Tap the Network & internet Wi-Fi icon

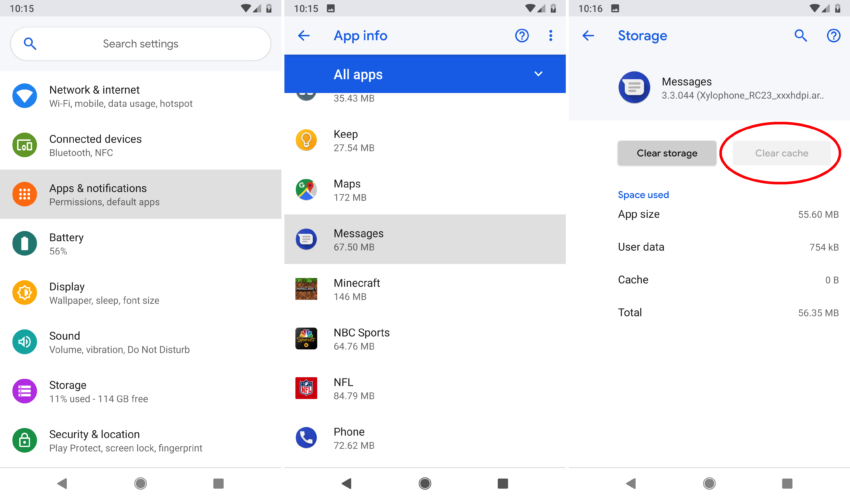pos(24,96)
